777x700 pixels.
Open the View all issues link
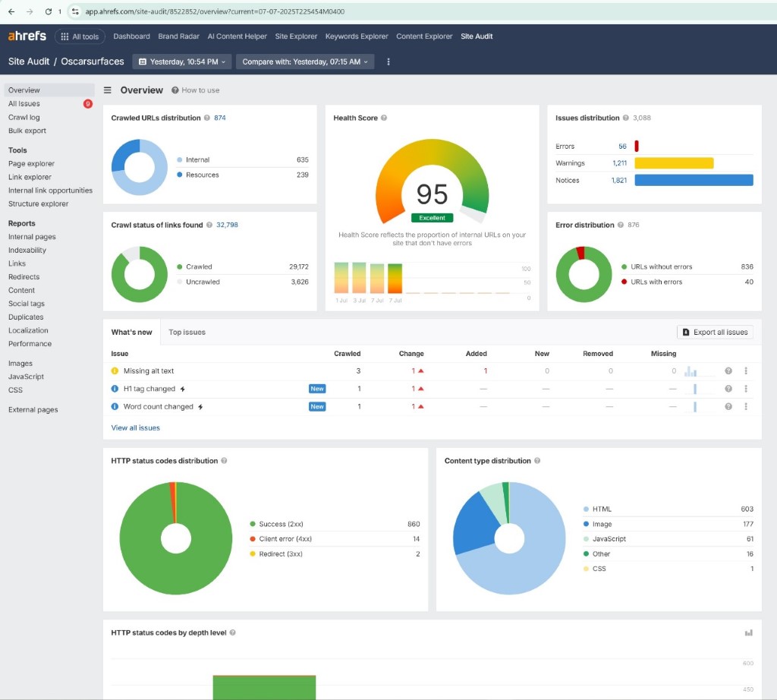coord(136,427)
